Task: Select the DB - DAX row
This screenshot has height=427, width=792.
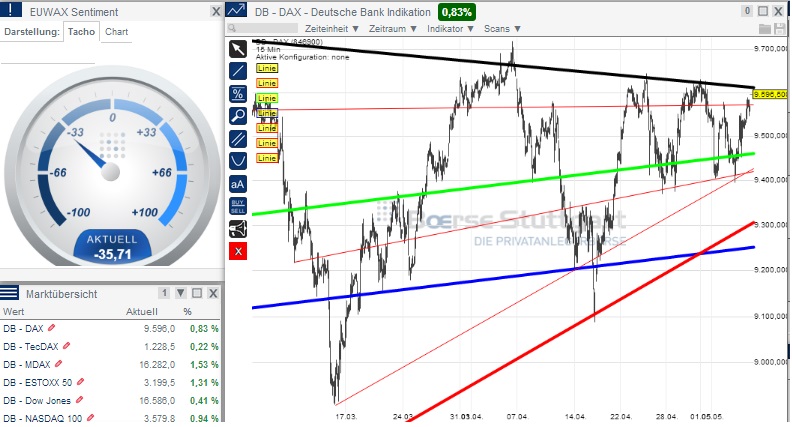Action: pyautogui.click(x=111, y=328)
